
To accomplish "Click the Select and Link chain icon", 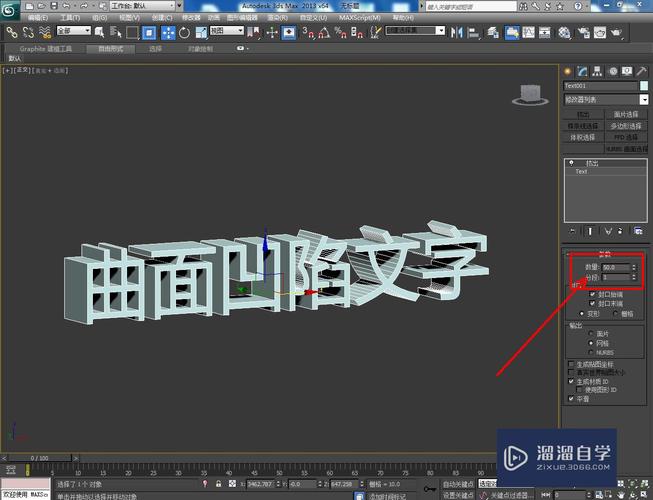I will [12, 32].
